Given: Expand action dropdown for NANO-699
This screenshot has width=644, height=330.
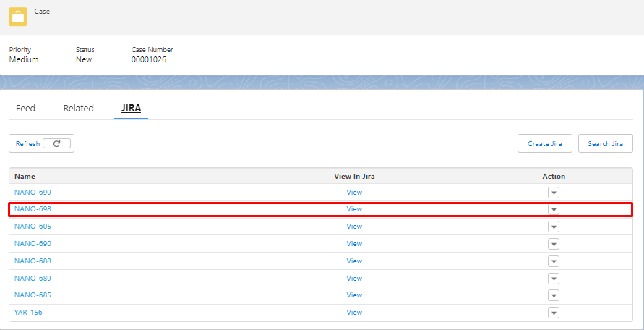Looking at the screenshot, I should pos(554,192).
